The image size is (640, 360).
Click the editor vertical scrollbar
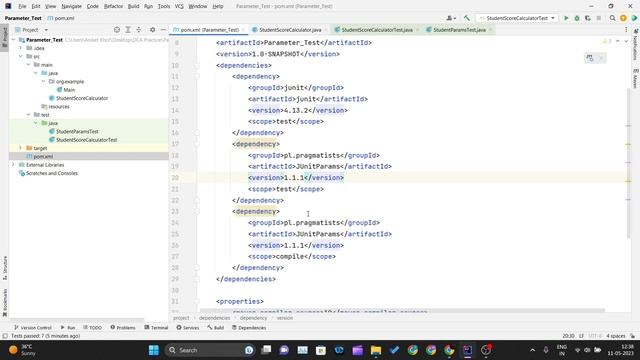tap(628, 163)
